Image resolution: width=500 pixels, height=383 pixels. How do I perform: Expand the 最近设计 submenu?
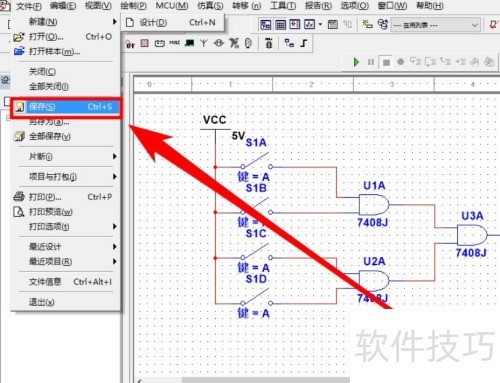coord(66,247)
